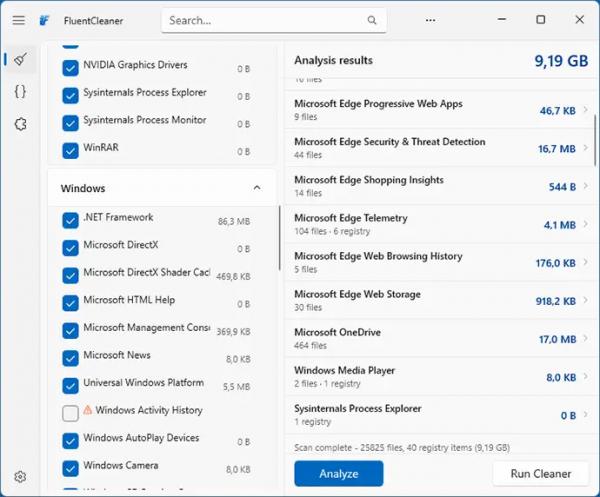Uncheck Microsoft DirectX Shader Cache checkbox
600x497 pixels.
[x=70, y=276]
